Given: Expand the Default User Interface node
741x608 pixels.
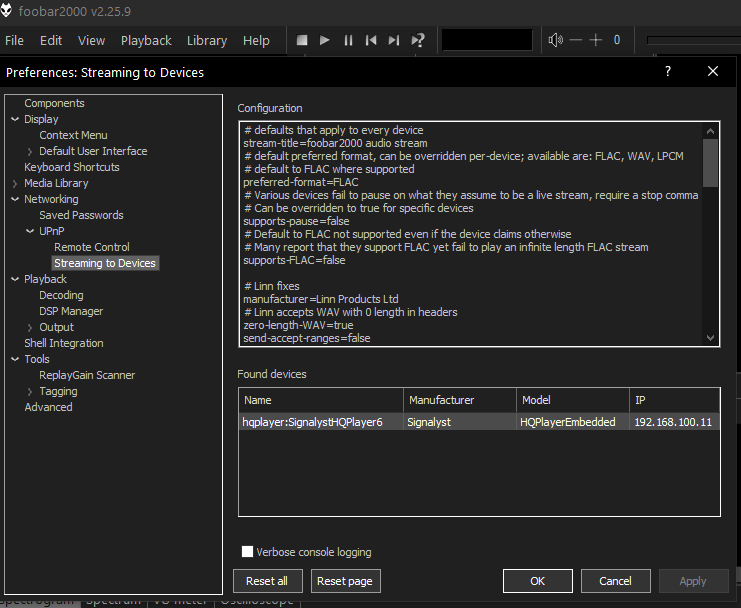Looking at the screenshot, I should click(x=30, y=152).
